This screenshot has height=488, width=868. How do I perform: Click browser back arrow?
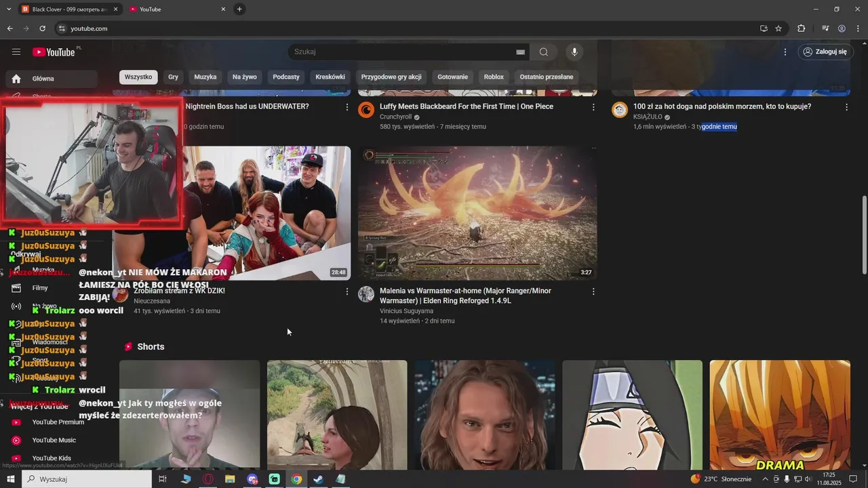[x=10, y=28]
